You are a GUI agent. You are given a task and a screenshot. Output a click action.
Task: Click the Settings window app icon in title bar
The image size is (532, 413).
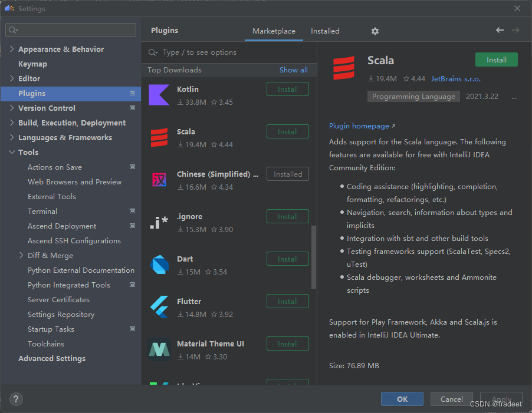9,8
